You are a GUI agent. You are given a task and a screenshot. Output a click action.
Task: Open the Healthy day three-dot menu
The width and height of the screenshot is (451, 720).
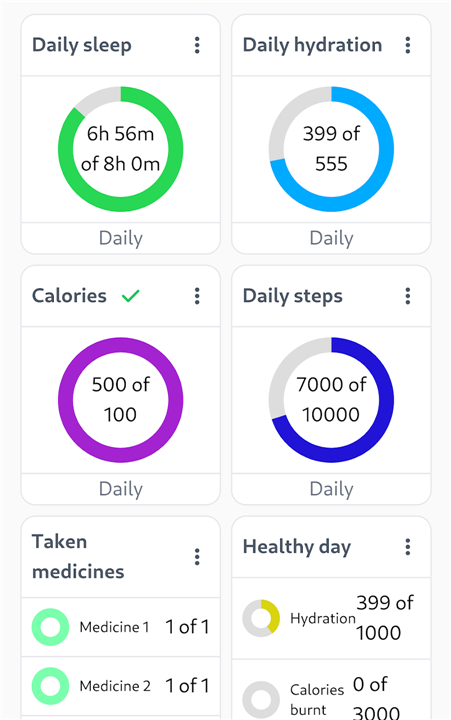pos(407,547)
